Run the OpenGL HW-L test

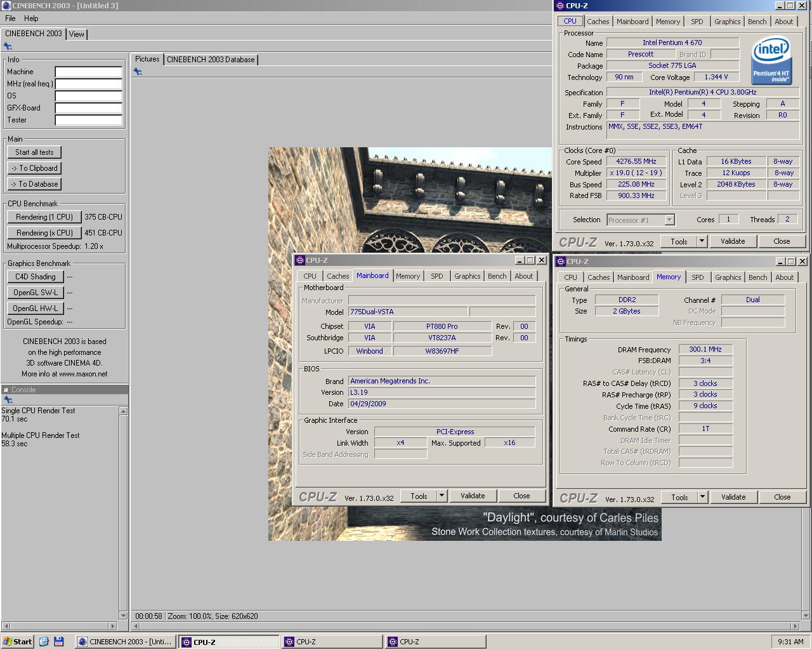pyautogui.click(x=36, y=308)
